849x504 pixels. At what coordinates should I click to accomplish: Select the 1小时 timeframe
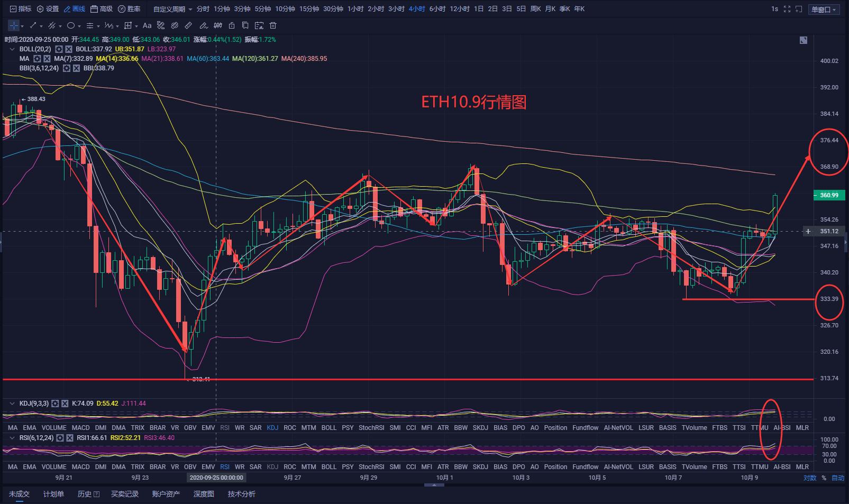click(355, 9)
